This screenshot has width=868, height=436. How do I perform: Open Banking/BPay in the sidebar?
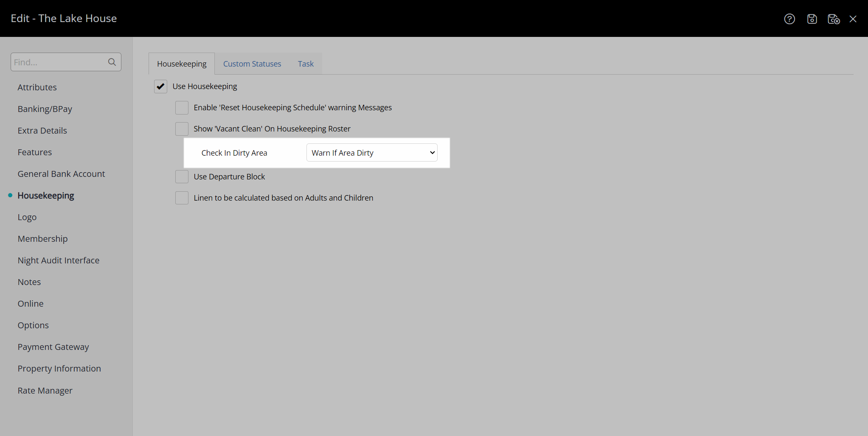point(45,109)
